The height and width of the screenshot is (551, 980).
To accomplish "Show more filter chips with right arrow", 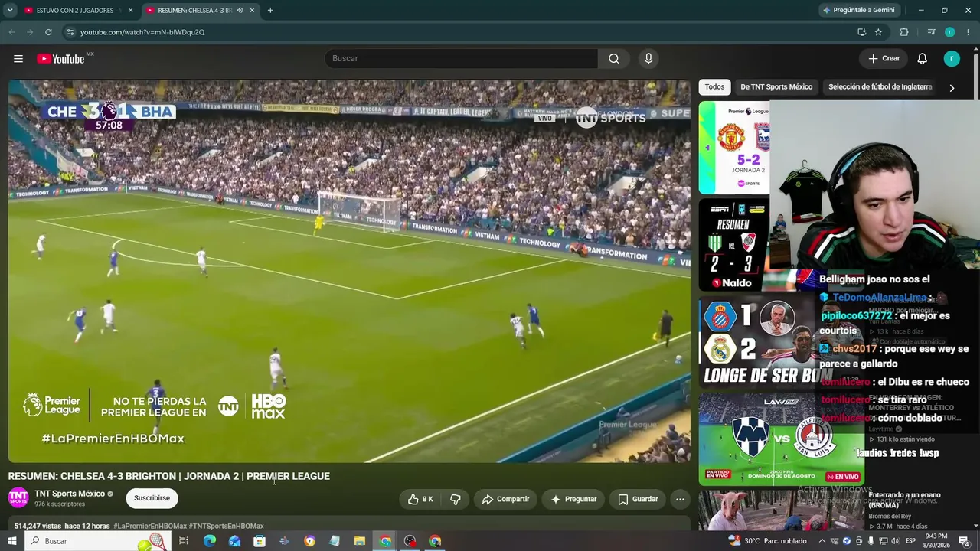I will pos(952,88).
